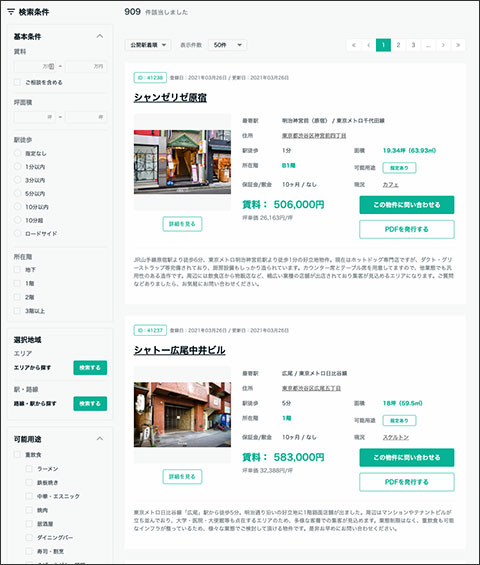The image size is (480, 565).
Task: Open シャンゼリゼ原宿 property title link
Action: pyautogui.click(x=170, y=97)
